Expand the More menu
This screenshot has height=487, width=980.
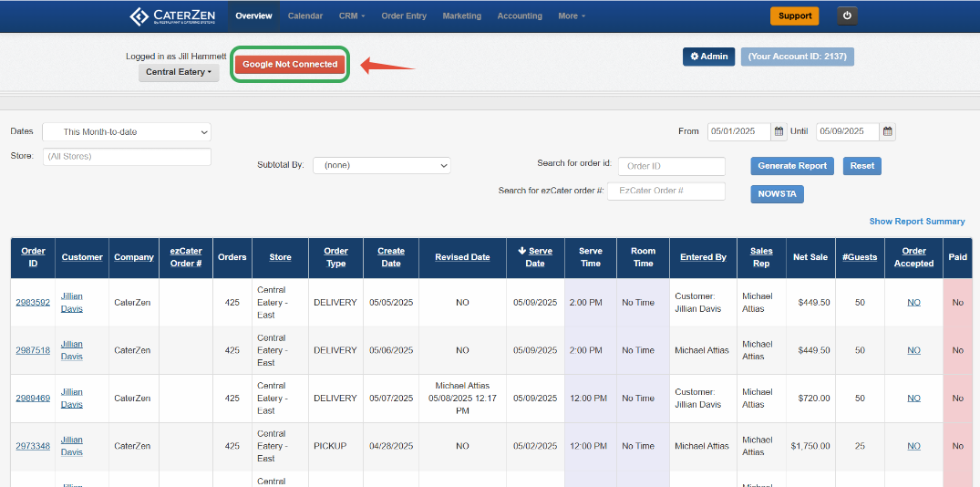click(572, 16)
